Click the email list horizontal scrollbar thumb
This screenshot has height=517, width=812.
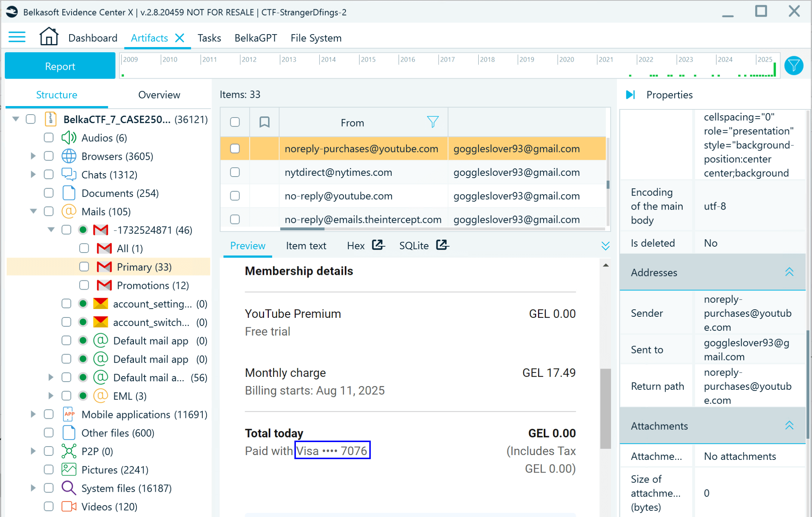coord(302,228)
